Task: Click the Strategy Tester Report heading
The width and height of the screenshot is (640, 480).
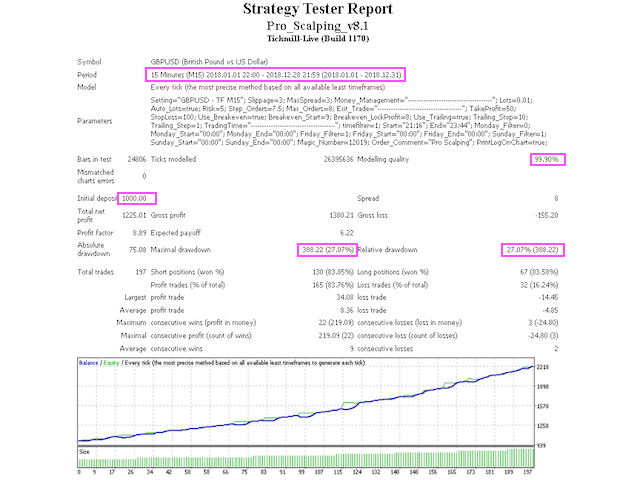Action: (318, 9)
